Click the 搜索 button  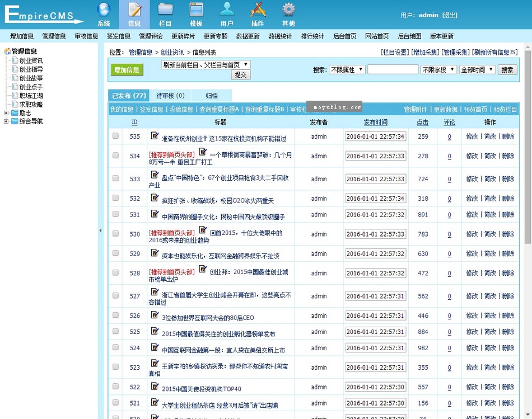[x=507, y=70]
